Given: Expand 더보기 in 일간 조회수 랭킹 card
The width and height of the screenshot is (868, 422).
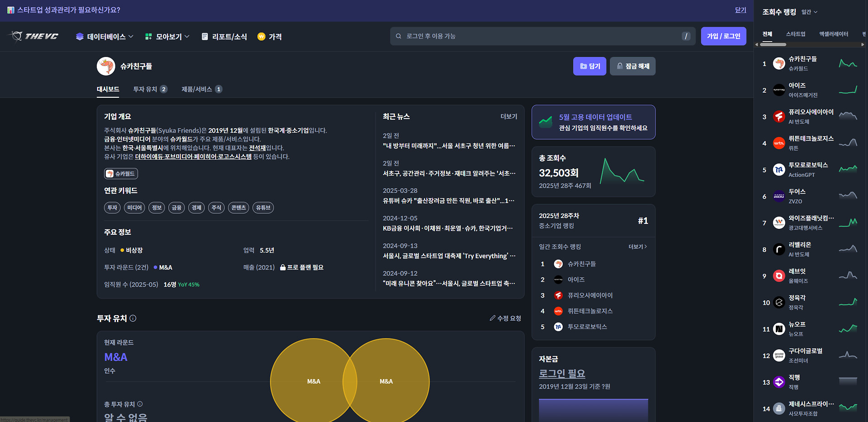Looking at the screenshot, I should [x=638, y=247].
